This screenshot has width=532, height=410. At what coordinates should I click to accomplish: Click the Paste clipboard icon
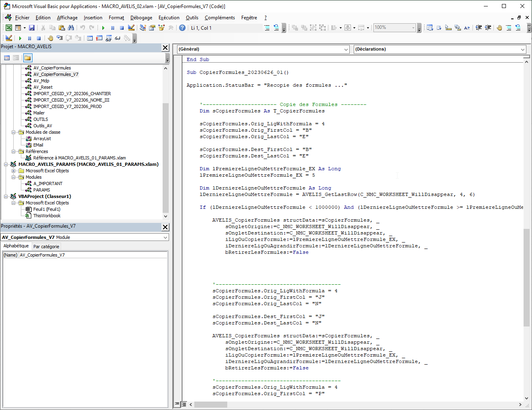coord(61,28)
